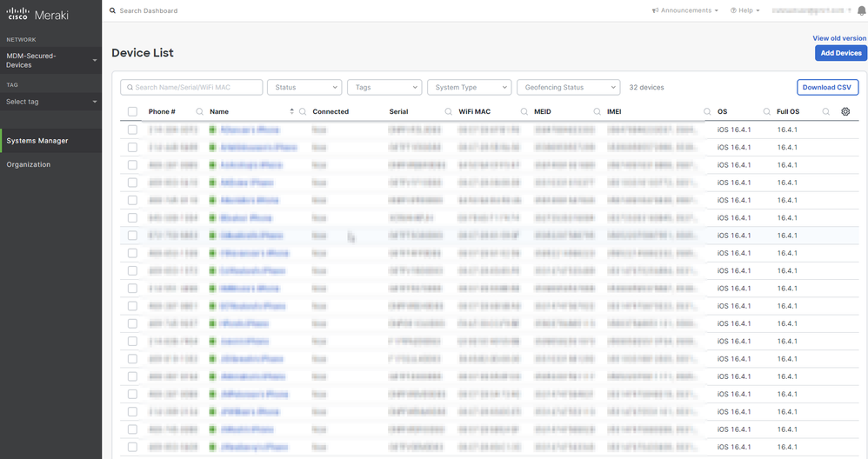The height and width of the screenshot is (459, 868).
Task: Click the search icon beside Phone # column
Action: pos(199,112)
